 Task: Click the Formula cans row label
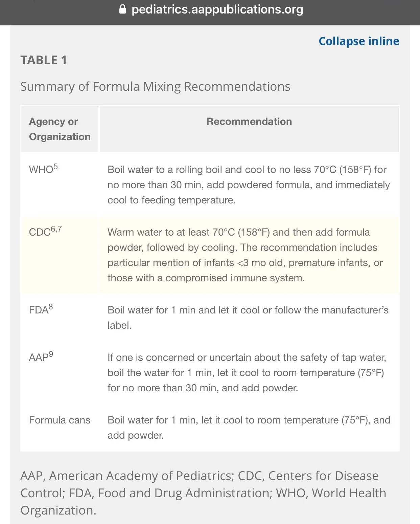coord(60,420)
